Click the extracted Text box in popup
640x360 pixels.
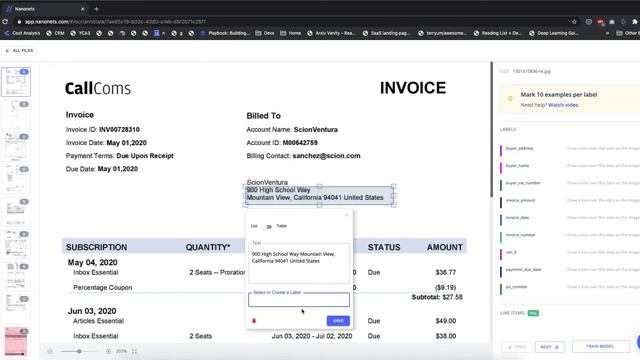click(299, 264)
